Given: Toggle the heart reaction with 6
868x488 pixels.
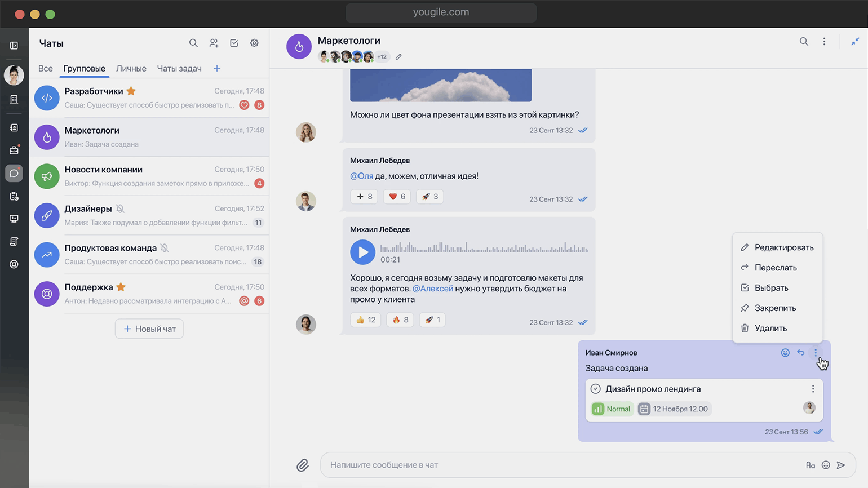Looking at the screenshot, I should (x=397, y=197).
